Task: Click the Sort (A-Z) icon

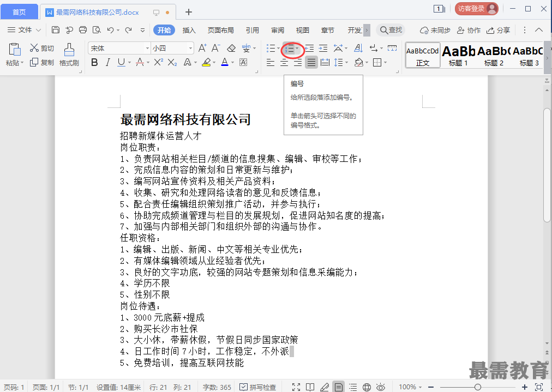Action: click(x=358, y=48)
